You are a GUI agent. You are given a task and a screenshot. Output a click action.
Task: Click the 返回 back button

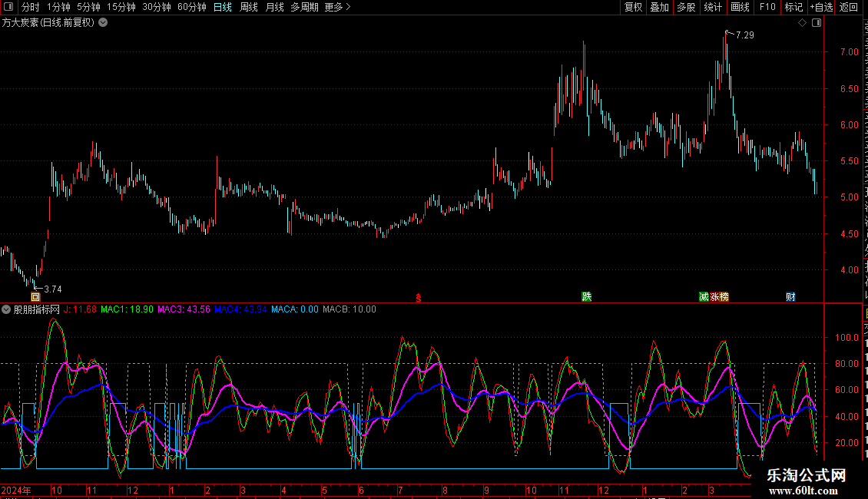pyautogui.click(x=849, y=7)
